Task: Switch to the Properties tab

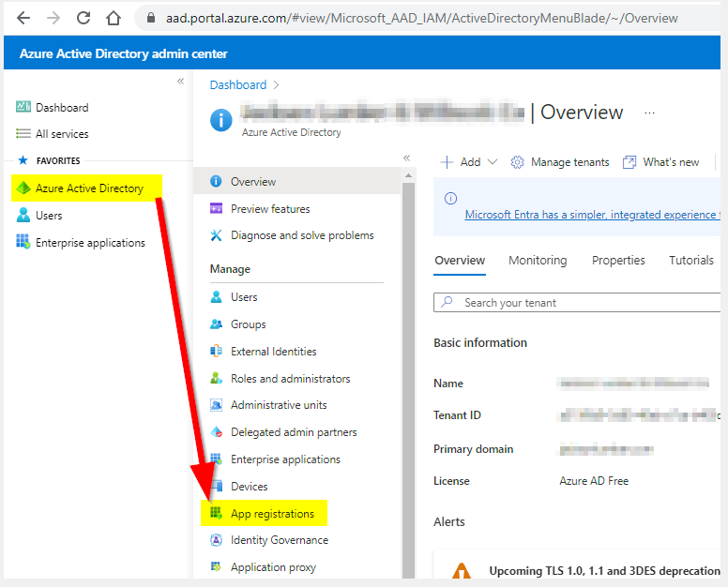Action: point(618,261)
